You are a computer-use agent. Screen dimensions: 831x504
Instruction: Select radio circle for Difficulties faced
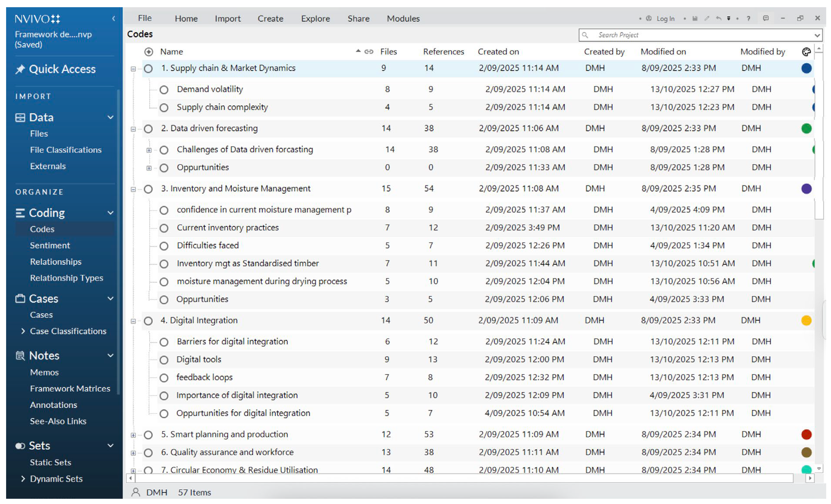coord(164,246)
